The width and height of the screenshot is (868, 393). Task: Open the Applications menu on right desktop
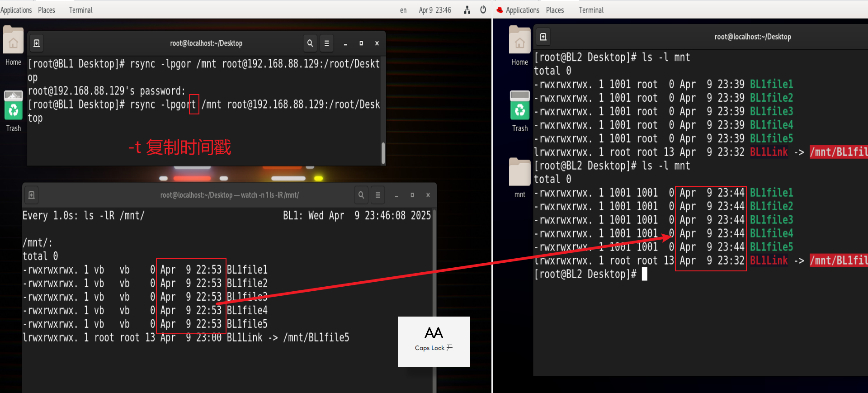tap(523, 10)
